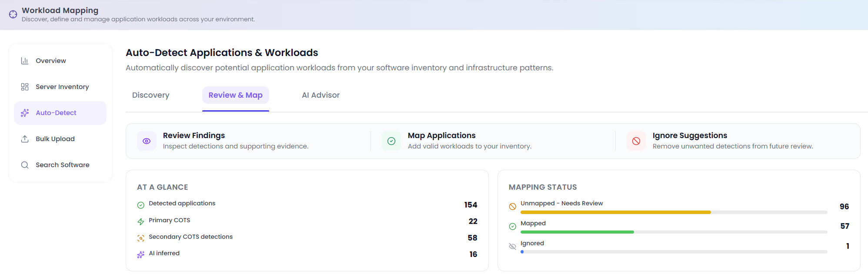
Task: Click the yellow Unmapped progress bar
Action: coord(616,212)
